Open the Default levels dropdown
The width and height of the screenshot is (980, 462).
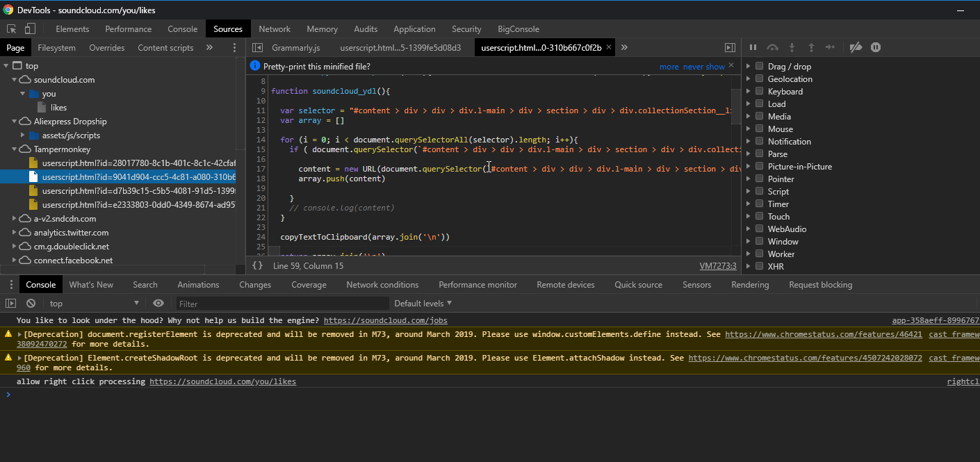tap(423, 304)
